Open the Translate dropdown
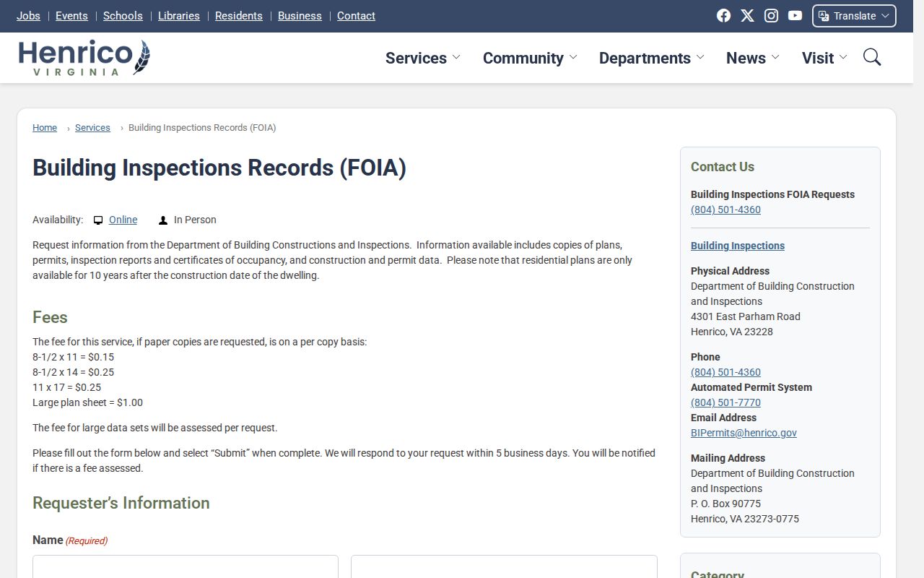Image resolution: width=924 pixels, height=578 pixels. pos(854,16)
